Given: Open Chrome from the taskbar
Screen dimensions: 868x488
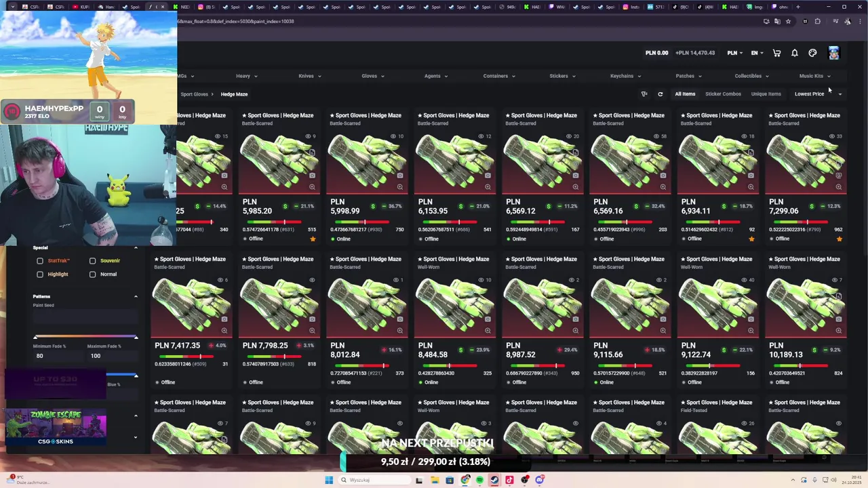Looking at the screenshot, I should click(465, 480).
